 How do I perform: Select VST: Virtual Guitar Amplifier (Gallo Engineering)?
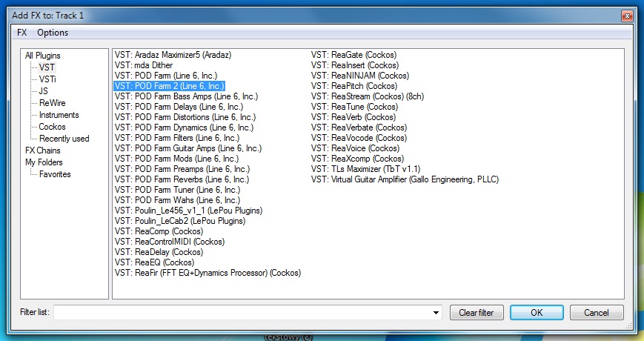(405, 179)
